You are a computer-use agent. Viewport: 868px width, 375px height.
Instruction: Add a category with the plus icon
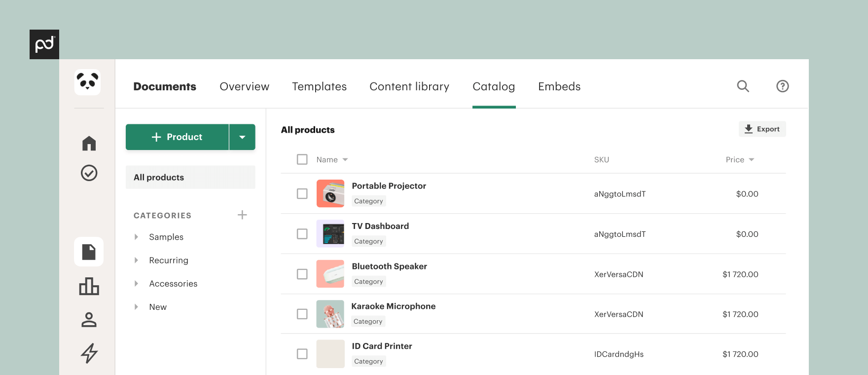242,215
